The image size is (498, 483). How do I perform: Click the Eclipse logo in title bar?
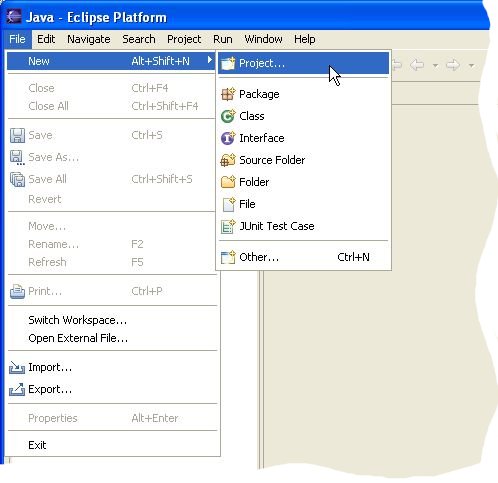click(14, 17)
